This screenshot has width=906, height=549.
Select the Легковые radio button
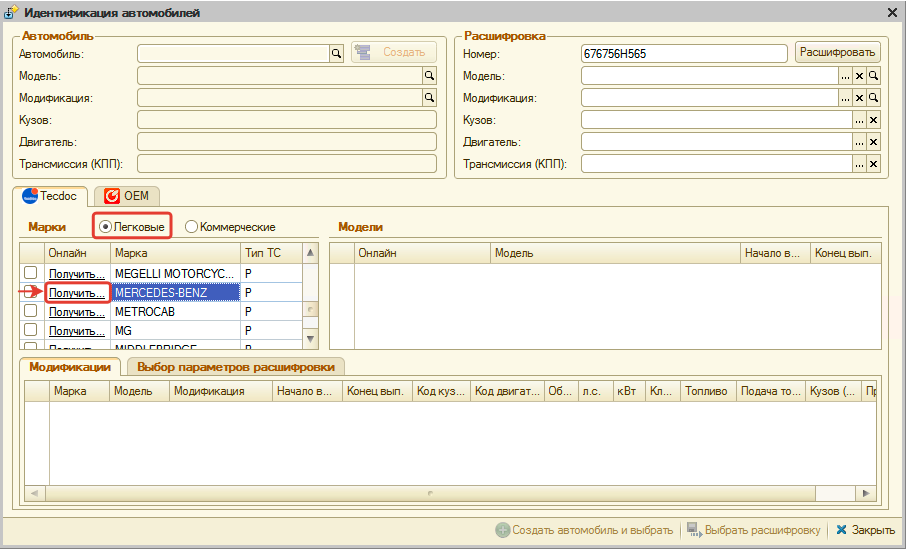(106, 227)
